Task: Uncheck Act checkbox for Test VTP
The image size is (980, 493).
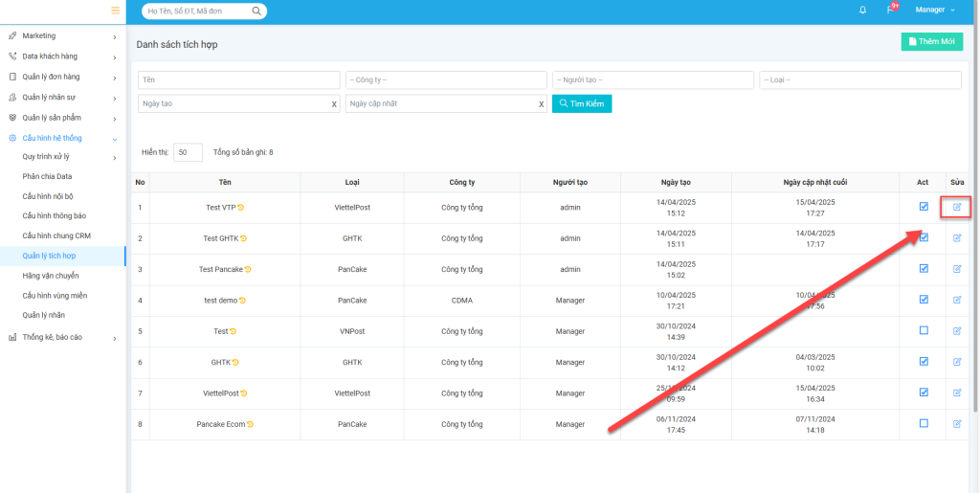Action: pos(924,207)
